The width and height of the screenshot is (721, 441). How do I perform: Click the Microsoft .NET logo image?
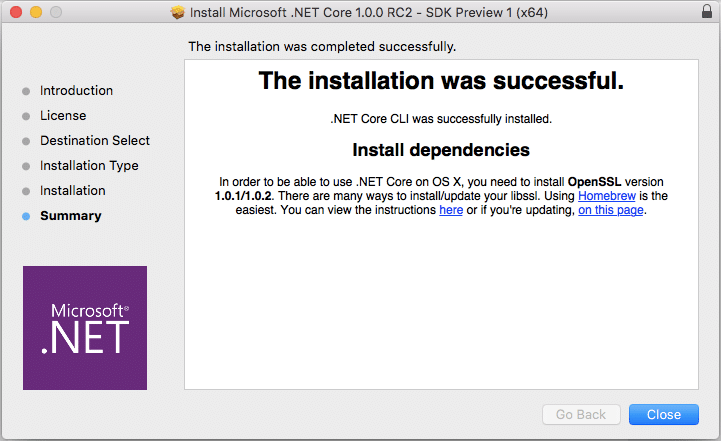[x=85, y=328]
